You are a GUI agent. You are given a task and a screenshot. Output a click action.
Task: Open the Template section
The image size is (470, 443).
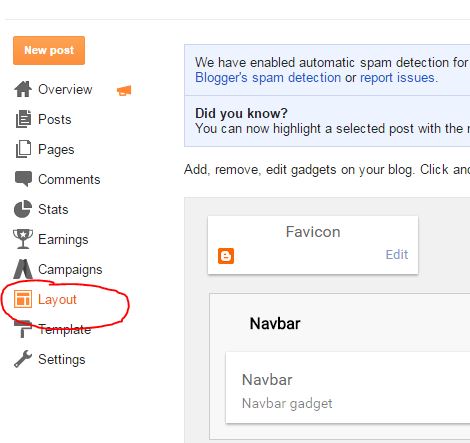click(x=64, y=330)
